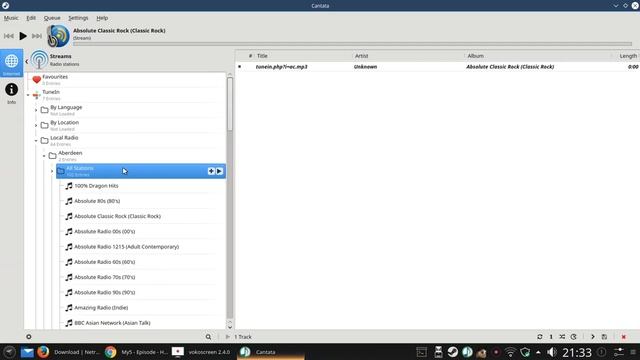Collapse the Aberdeen folder
640x360 pixels.
coord(44,156)
